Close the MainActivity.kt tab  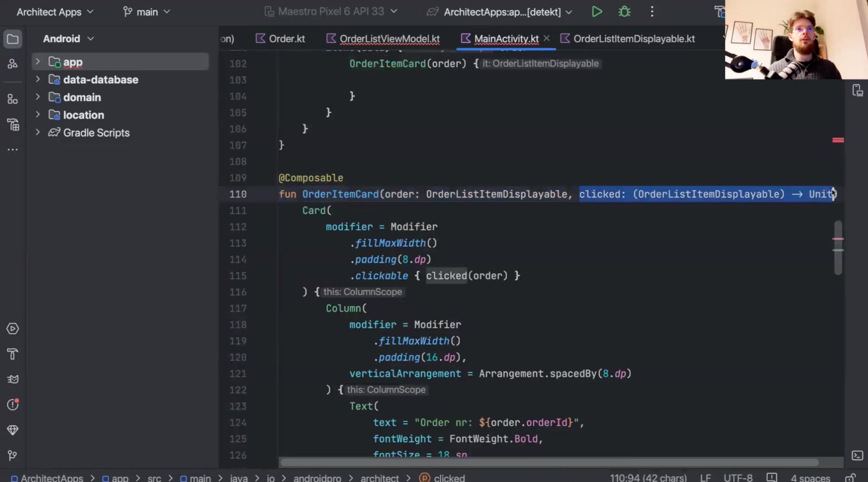point(546,39)
